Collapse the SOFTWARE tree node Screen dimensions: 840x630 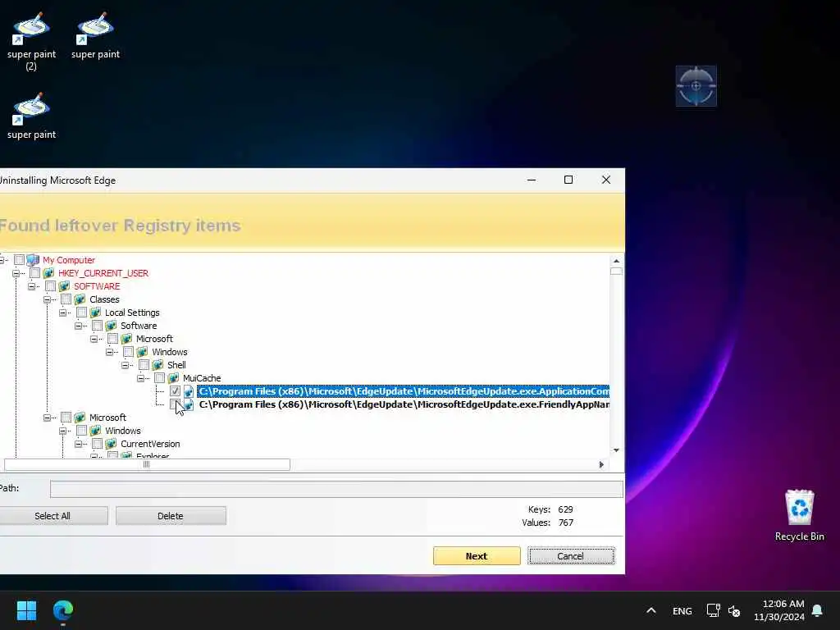(31, 286)
